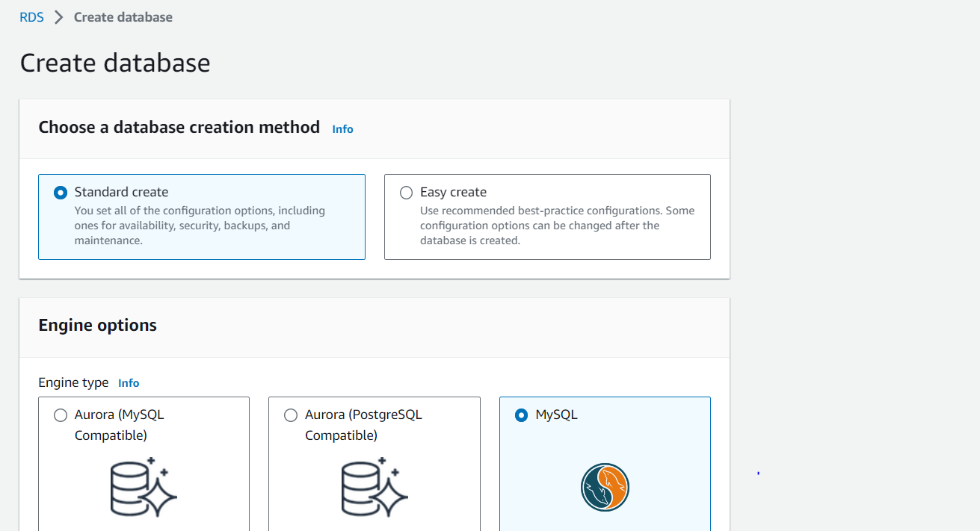This screenshot has width=980, height=531.
Task: Select the Easy create radio button
Action: coord(406,193)
